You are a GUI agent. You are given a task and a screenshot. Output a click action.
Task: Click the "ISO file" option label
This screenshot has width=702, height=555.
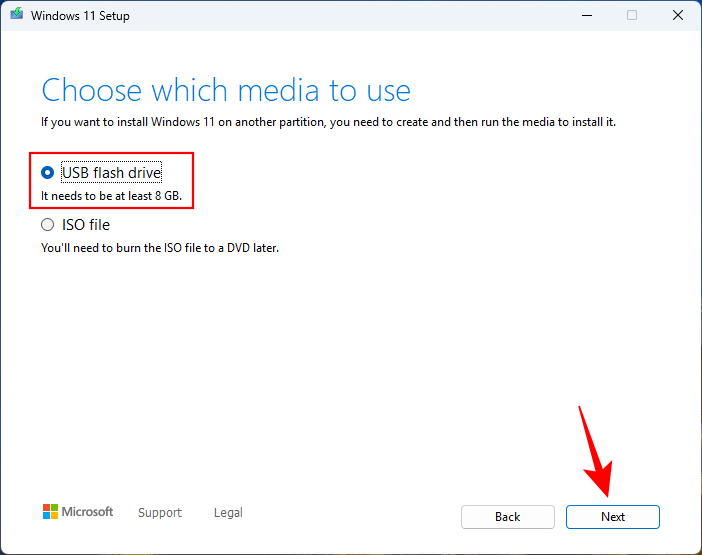[86, 225]
